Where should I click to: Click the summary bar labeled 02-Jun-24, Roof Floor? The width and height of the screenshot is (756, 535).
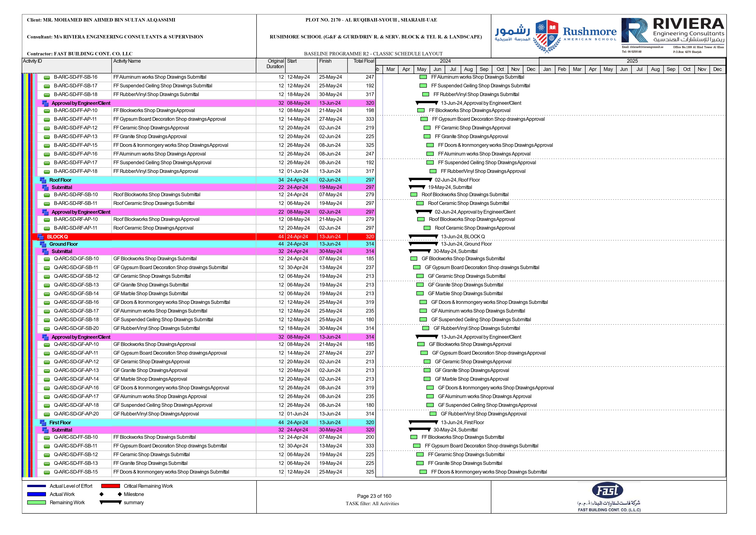[x=420, y=180]
